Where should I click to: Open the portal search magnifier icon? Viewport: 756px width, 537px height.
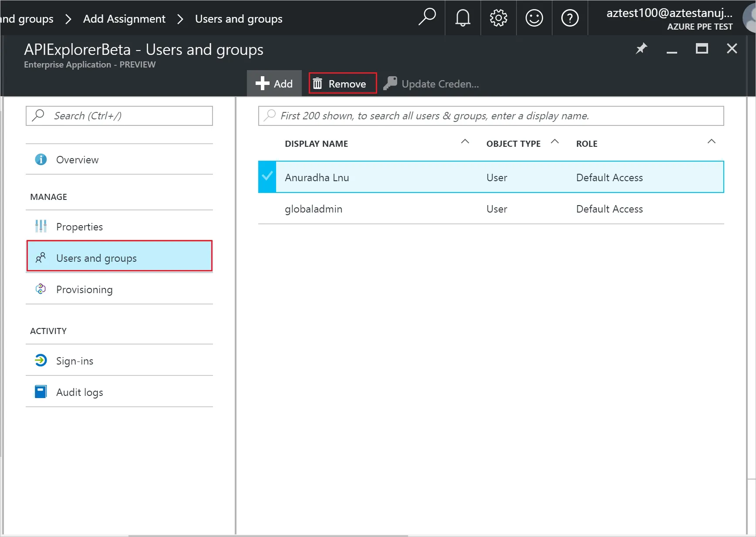pos(427,17)
